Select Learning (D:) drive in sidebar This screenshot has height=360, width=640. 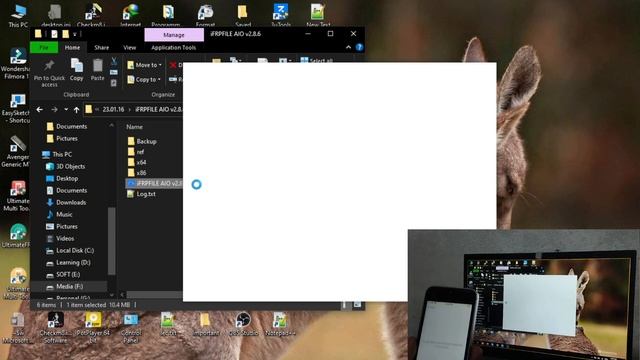tap(68, 262)
